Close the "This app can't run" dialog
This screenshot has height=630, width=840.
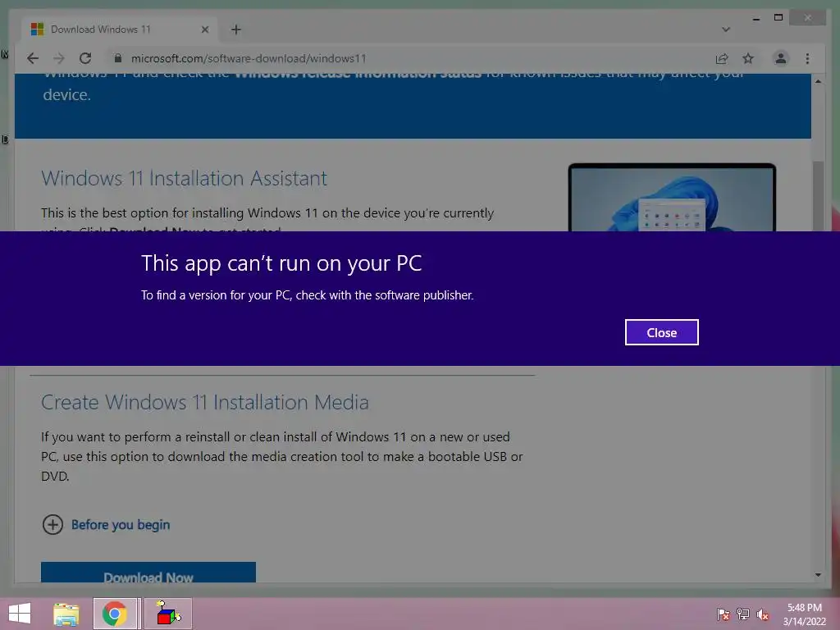pyautogui.click(x=661, y=332)
